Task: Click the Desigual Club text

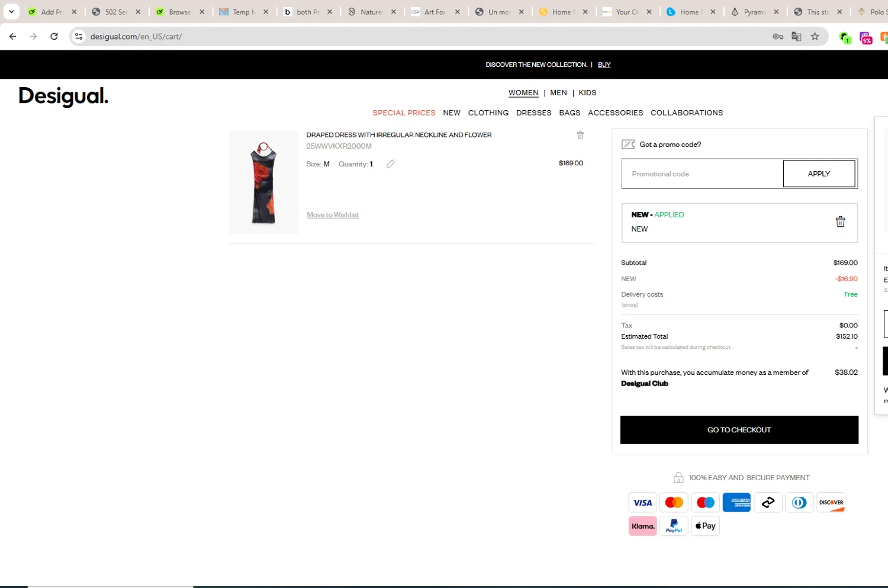Action: pyautogui.click(x=645, y=384)
